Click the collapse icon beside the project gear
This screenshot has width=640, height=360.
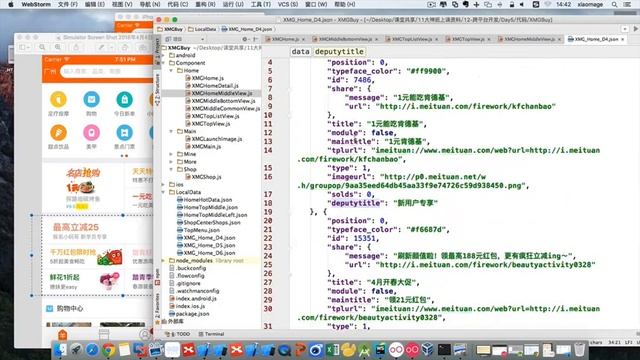click(x=255, y=39)
